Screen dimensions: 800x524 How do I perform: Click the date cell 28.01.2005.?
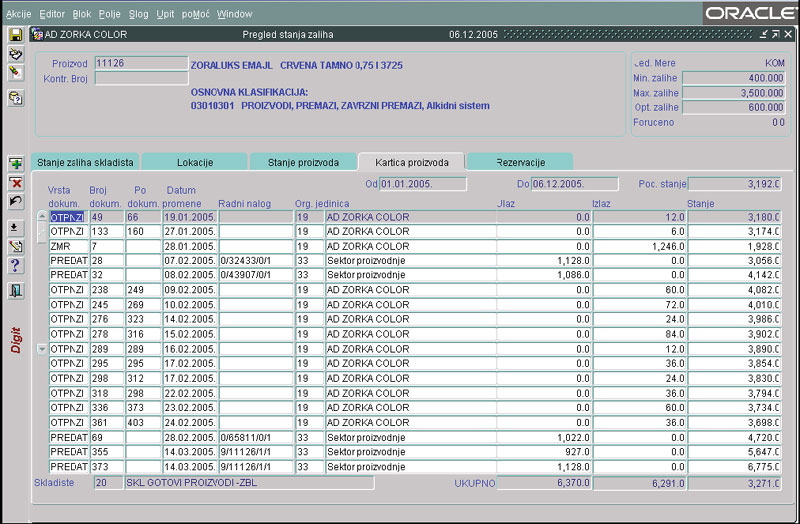(x=190, y=246)
